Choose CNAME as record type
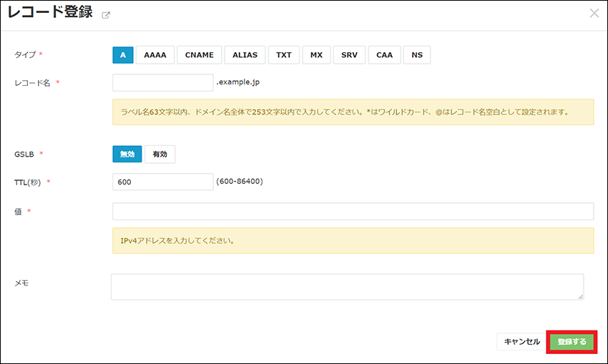Image resolution: width=608 pixels, height=364 pixels. [199, 55]
